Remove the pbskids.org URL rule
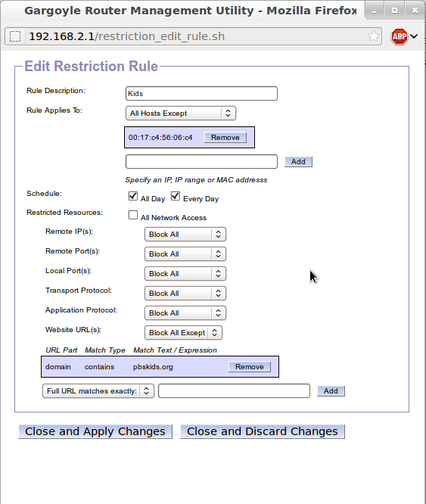426x504 pixels. 249,367
